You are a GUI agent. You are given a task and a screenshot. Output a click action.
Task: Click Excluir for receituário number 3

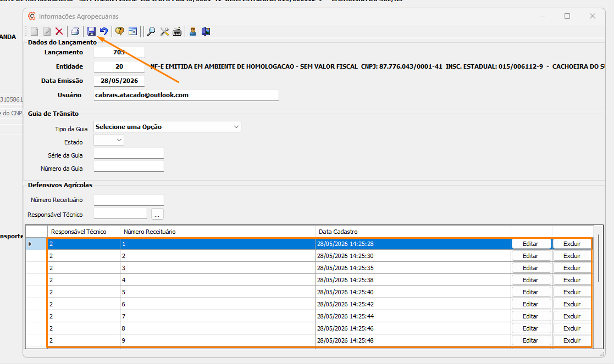click(x=572, y=268)
